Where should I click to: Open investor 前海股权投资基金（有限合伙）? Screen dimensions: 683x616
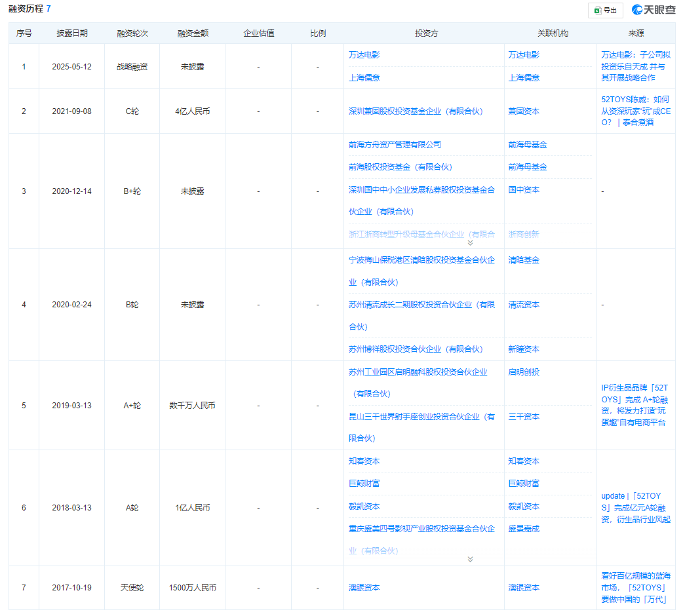(x=400, y=167)
